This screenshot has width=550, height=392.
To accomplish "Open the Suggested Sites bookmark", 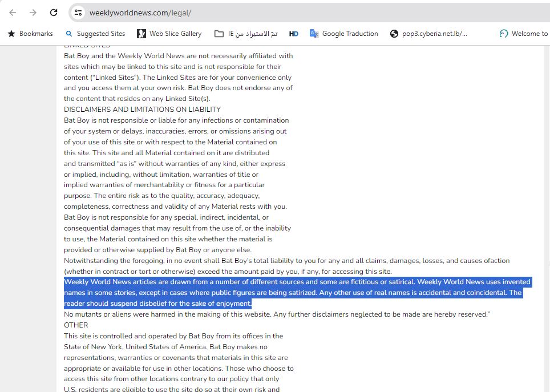I will (95, 34).
